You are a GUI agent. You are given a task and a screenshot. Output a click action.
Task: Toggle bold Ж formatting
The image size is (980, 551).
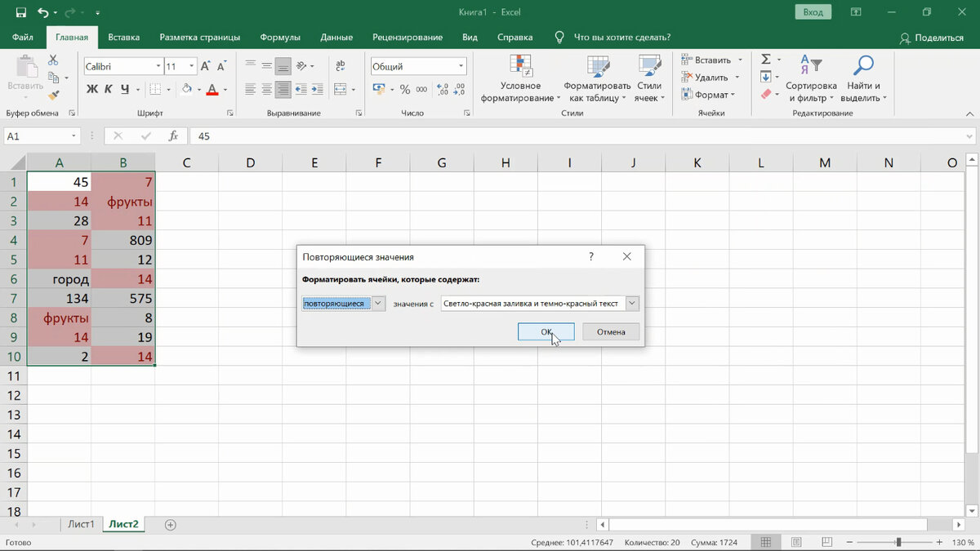pos(91,89)
